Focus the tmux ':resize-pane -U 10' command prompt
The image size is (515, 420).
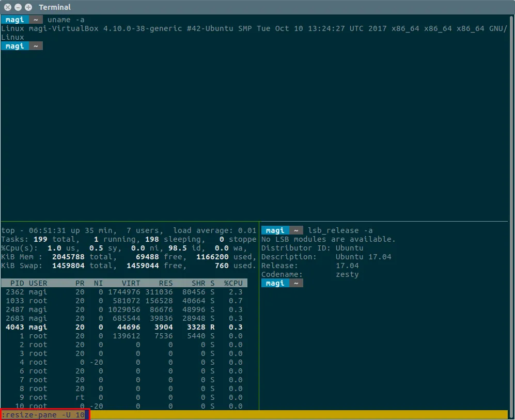[x=44, y=414]
